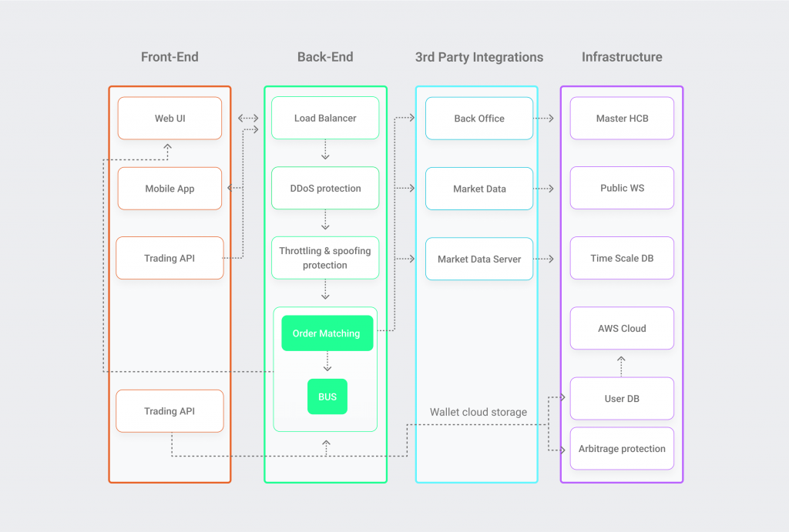Click the Wallet cloud storage label
The image size is (789, 532).
[478, 412]
